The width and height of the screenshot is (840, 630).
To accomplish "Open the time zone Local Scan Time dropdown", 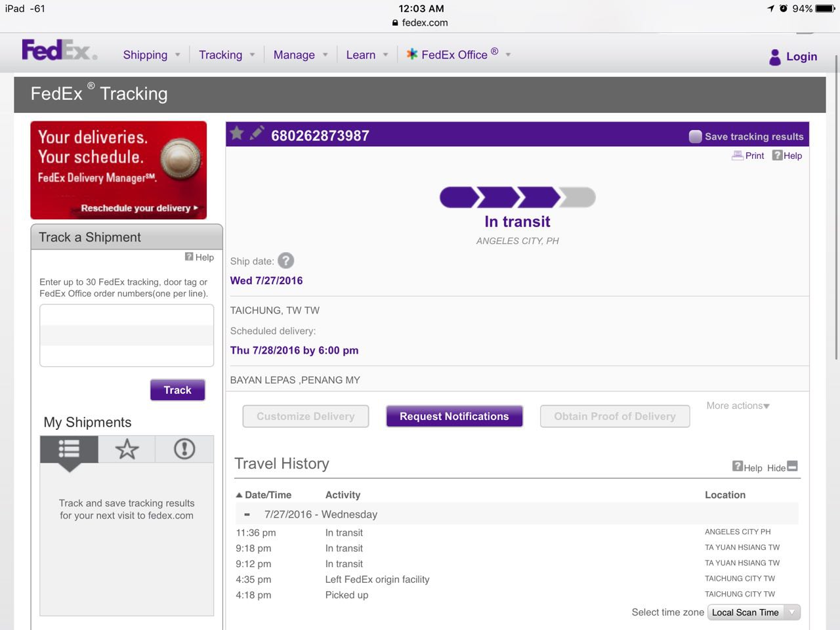I will click(x=754, y=612).
